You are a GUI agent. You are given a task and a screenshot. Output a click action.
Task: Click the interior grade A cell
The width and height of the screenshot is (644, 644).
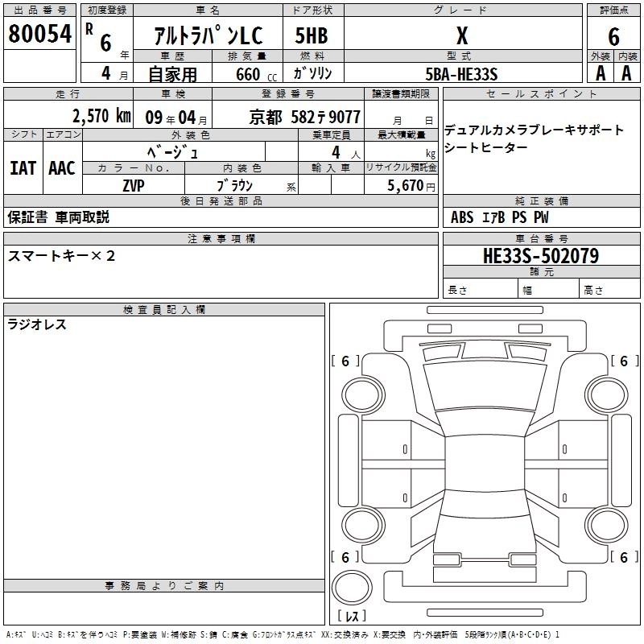tap(626, 73)
